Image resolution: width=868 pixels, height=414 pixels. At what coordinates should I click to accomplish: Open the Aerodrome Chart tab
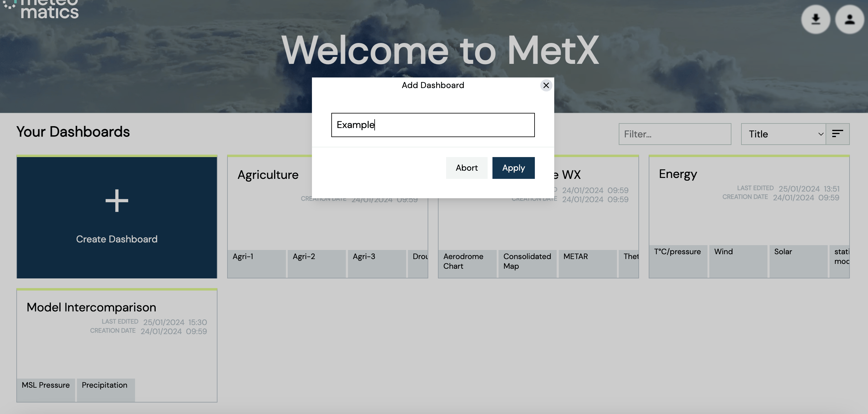tap(467, 264)
